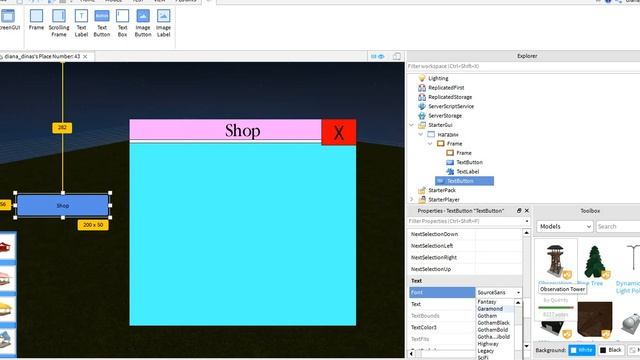Open the SourceSans font dropdown arrow
This screenshot has height=360, width=640.
(518, 293)
